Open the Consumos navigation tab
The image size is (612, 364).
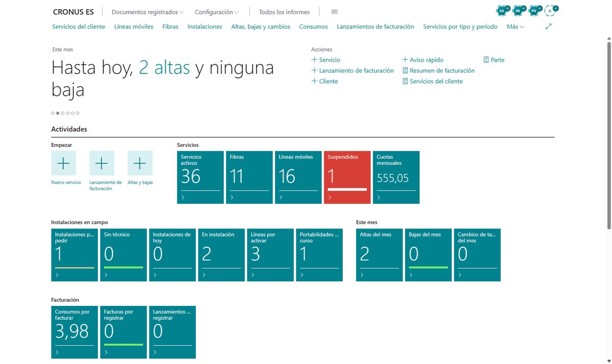click(314, 27)
